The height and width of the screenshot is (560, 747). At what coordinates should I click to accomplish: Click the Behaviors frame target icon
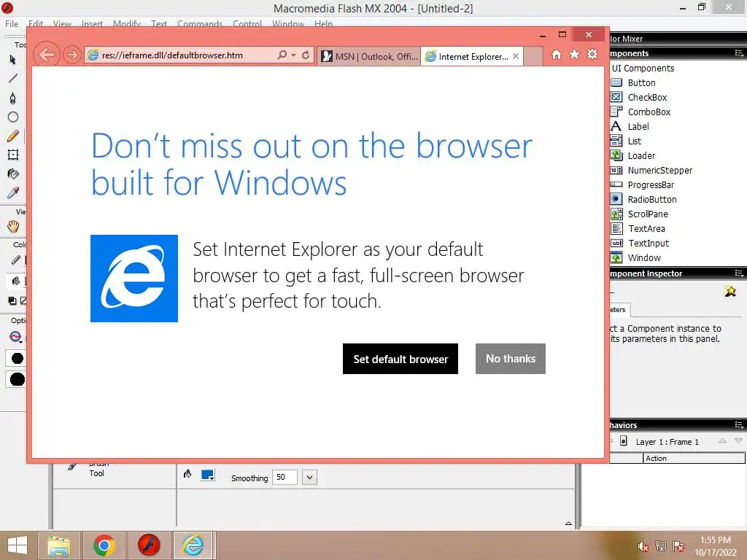[x=623, y=441]
